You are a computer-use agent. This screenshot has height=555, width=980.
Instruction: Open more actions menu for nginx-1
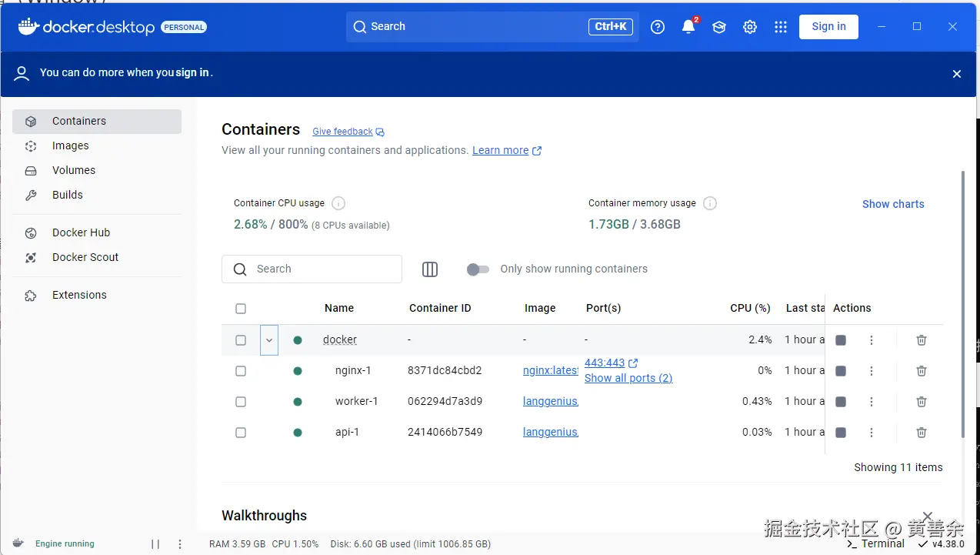pos(872,371)
